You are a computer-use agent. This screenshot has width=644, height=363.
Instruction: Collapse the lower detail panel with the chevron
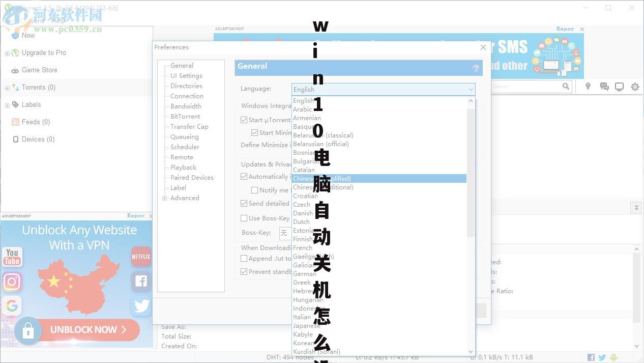point(637,207)
